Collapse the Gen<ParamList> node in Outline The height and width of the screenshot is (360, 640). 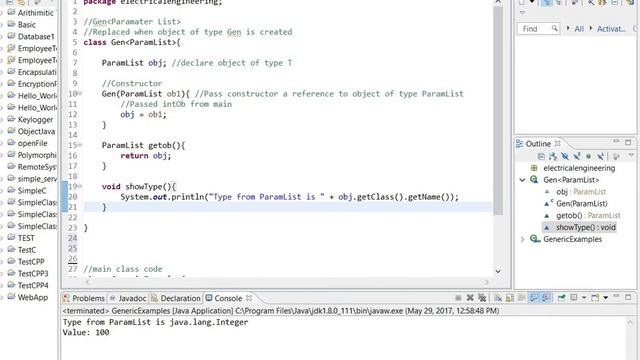point(522,180)
